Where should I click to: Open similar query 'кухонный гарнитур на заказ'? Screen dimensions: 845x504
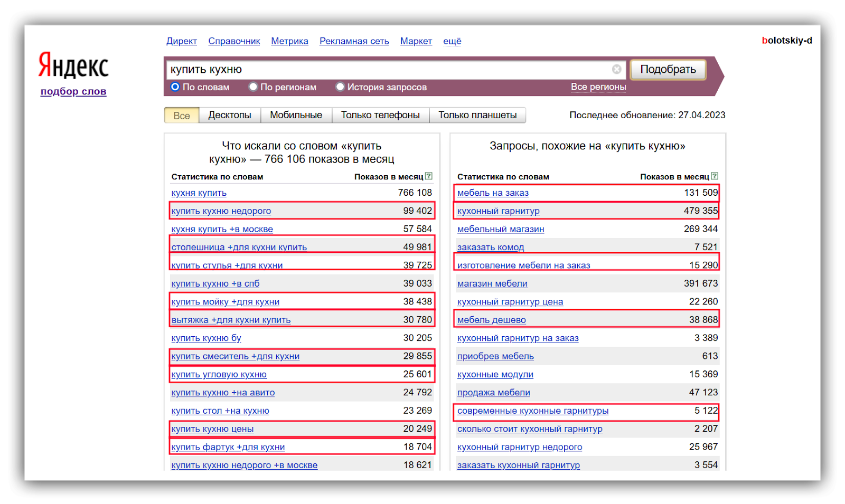coord(518,338)
